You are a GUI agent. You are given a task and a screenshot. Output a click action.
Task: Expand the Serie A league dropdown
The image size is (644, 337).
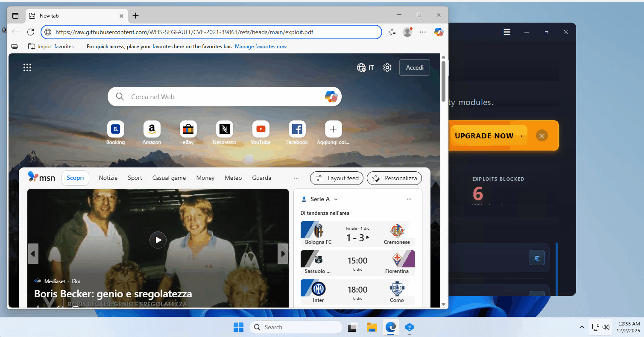[336, 199]
